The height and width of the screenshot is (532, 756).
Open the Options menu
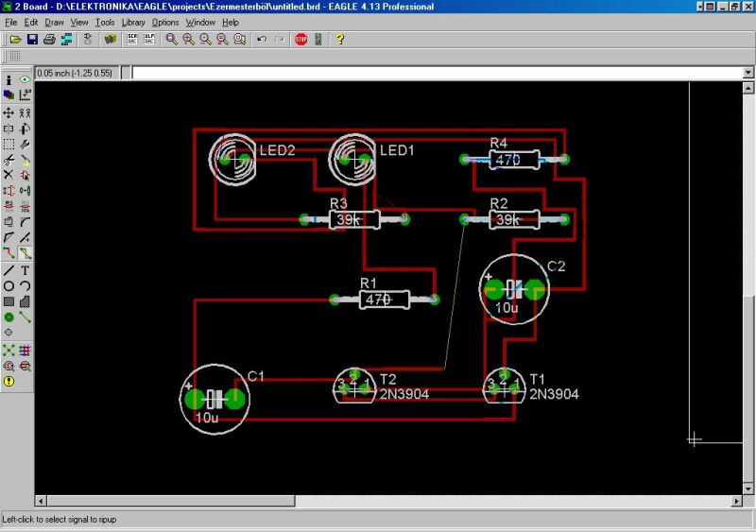[x=165, y=22]
